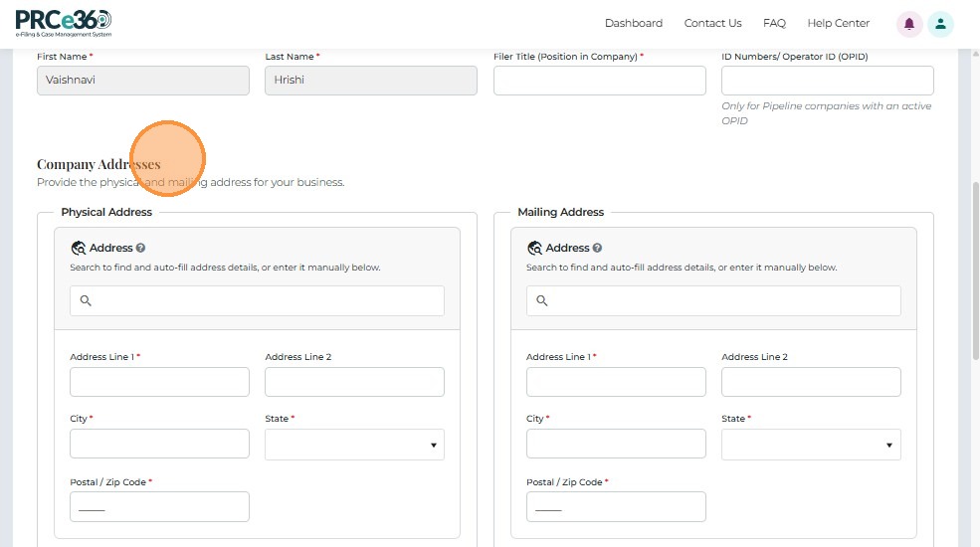This screenshot has height=547, width=980.
Task: Open user profile avatar icon
Action: point(940,24)
